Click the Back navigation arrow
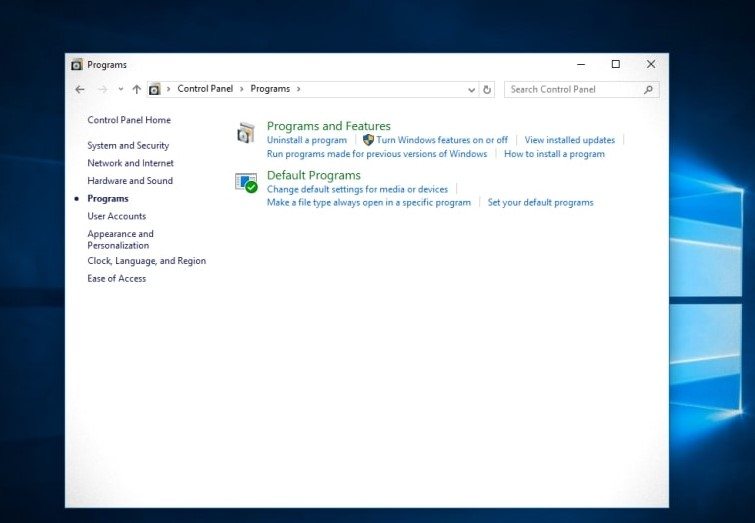The height and width of the screenshot is (523, 755). click(80, 89)
